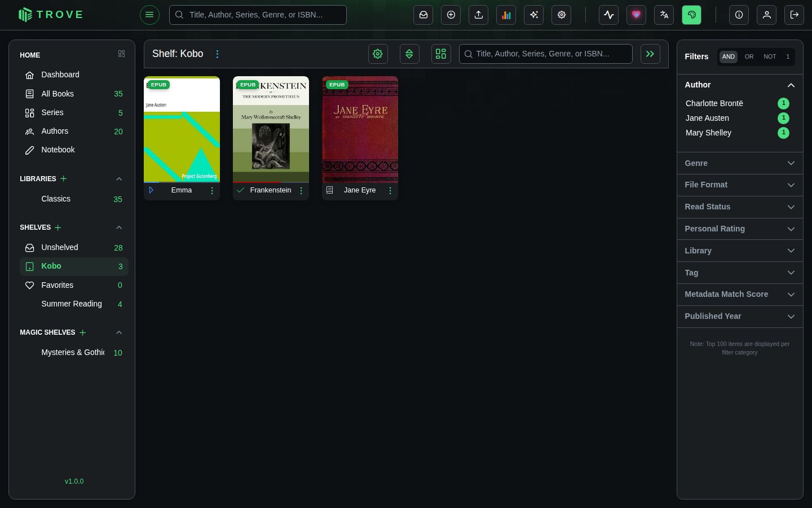Toggle grid view icon in shelf toolbar
The width and height of the screenshot is (812, 508).
tap(441, 54)
